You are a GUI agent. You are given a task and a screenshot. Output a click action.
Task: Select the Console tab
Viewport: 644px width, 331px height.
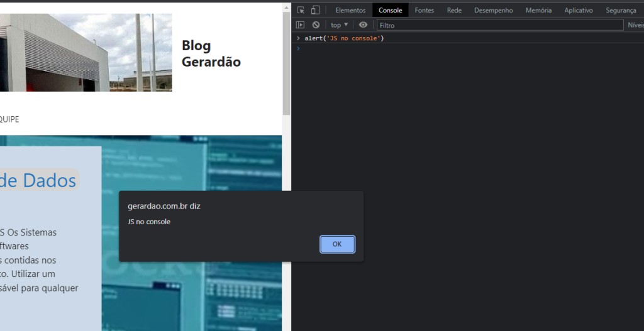pyautogui.click(x=390, y=10)
